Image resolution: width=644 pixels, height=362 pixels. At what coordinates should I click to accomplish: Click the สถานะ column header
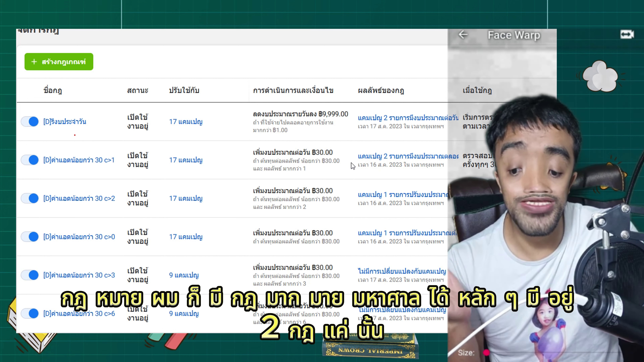pos(137,90)
